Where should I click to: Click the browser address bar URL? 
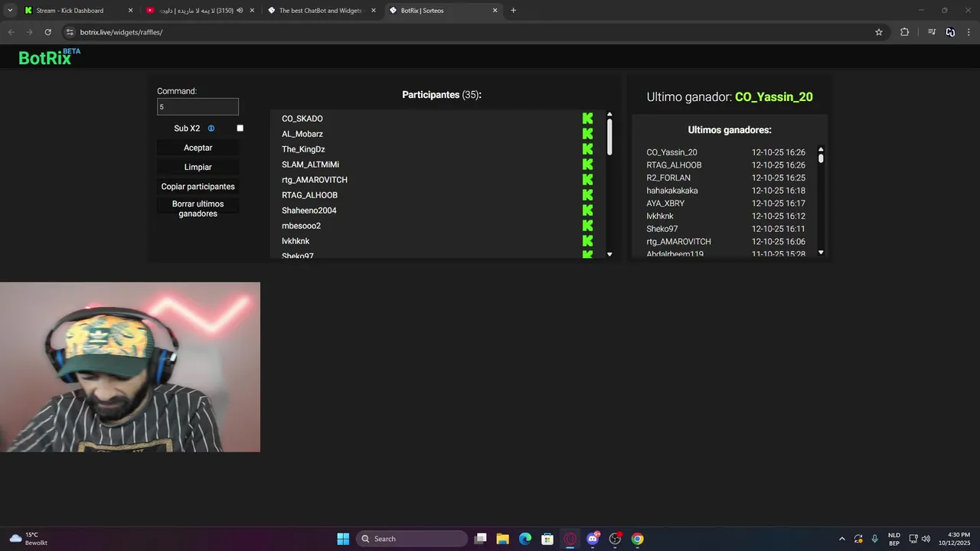pyautogui.click(x=121, y=32)
